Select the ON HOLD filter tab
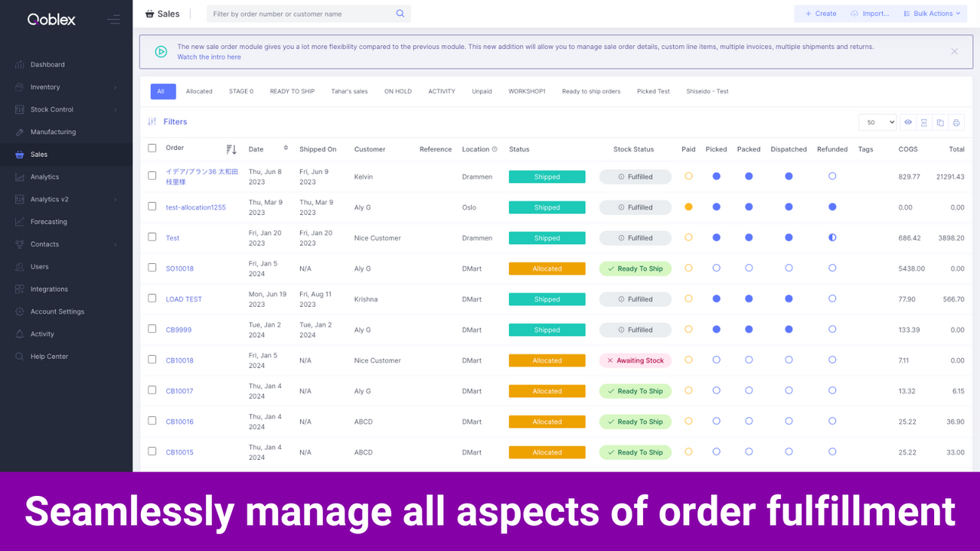980x551 pixels. 397,91
